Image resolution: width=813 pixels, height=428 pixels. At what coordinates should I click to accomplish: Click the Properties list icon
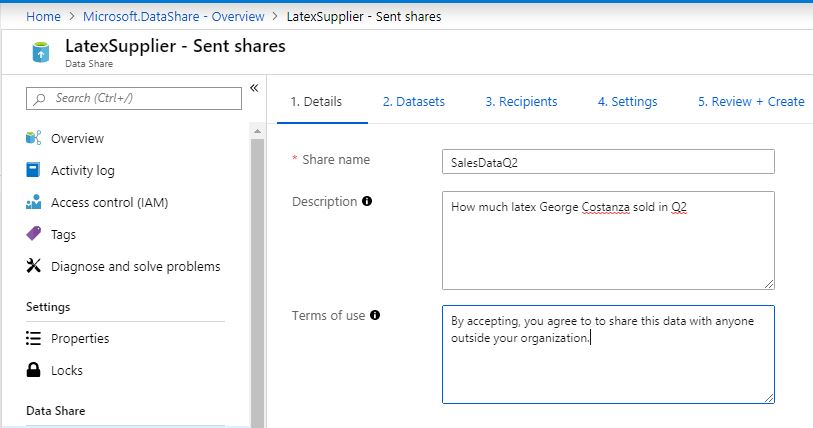click(x=33, y=338)
